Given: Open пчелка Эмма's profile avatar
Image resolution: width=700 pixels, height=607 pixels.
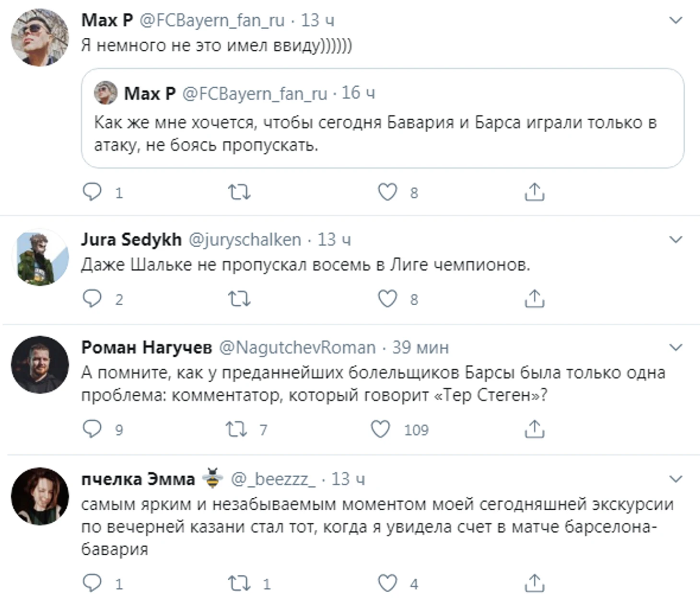Looking at the screenshot, I should 40,496.
